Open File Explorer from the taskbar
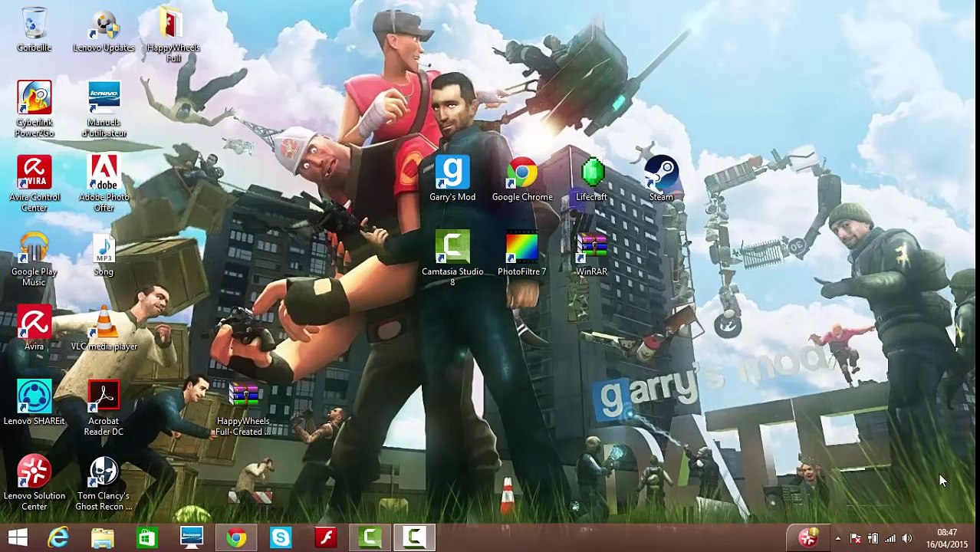This screenshot has height=552, width=980. coord(103,537)
